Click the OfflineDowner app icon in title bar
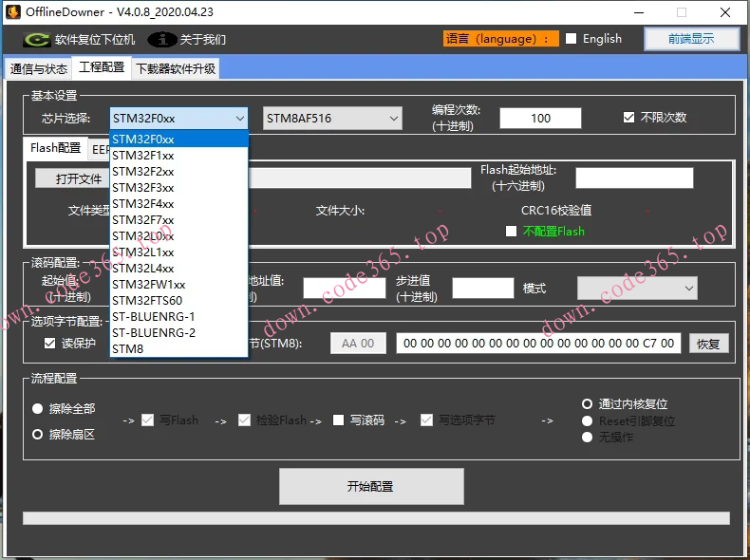 12,12
